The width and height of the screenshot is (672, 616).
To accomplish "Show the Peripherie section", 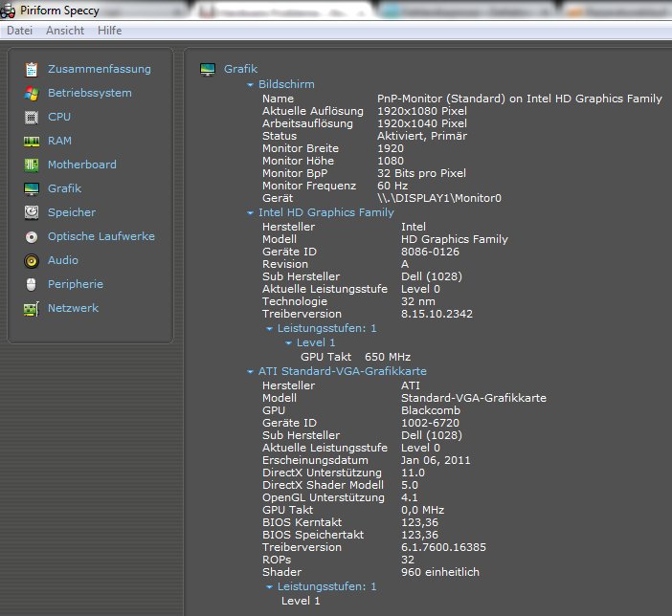I will coord(76,284).
